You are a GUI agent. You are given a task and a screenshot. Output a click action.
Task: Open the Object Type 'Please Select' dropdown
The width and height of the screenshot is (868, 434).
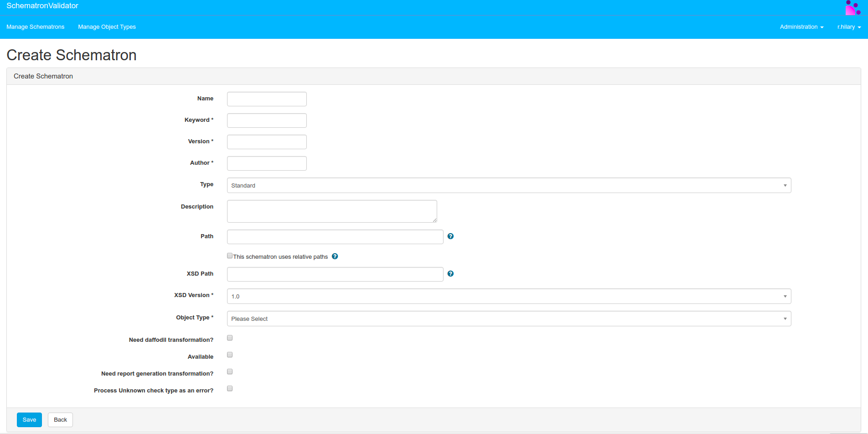pyautogui.click(x=509, y=319)
